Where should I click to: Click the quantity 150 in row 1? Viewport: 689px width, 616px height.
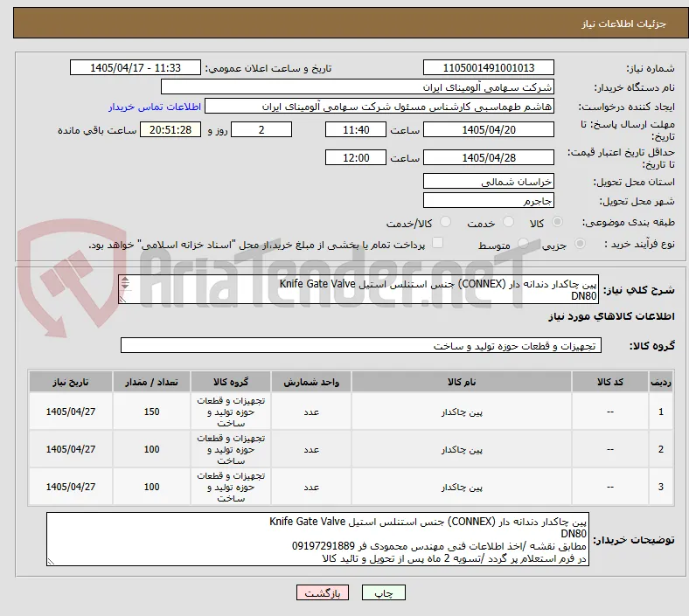[x=151, y=412]
